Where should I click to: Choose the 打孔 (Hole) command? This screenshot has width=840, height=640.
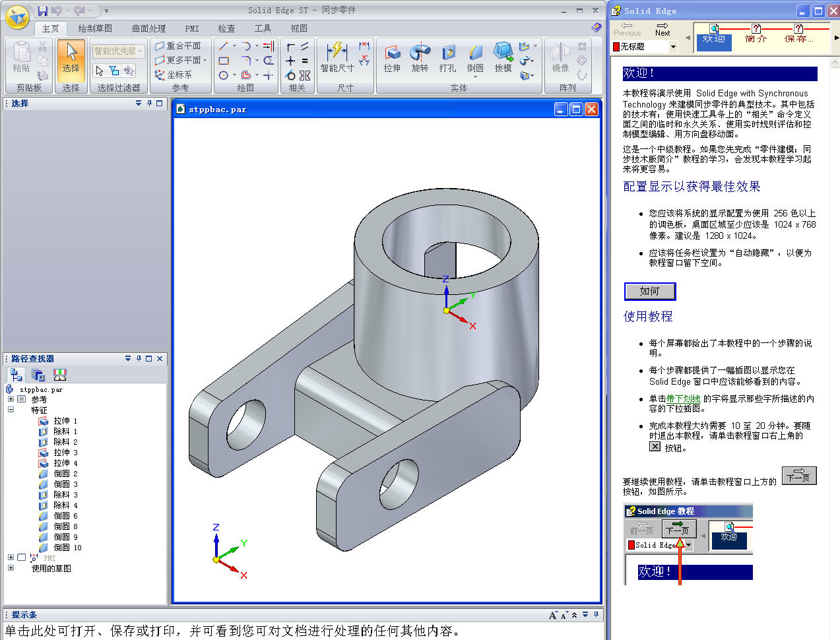coord(447,57)
